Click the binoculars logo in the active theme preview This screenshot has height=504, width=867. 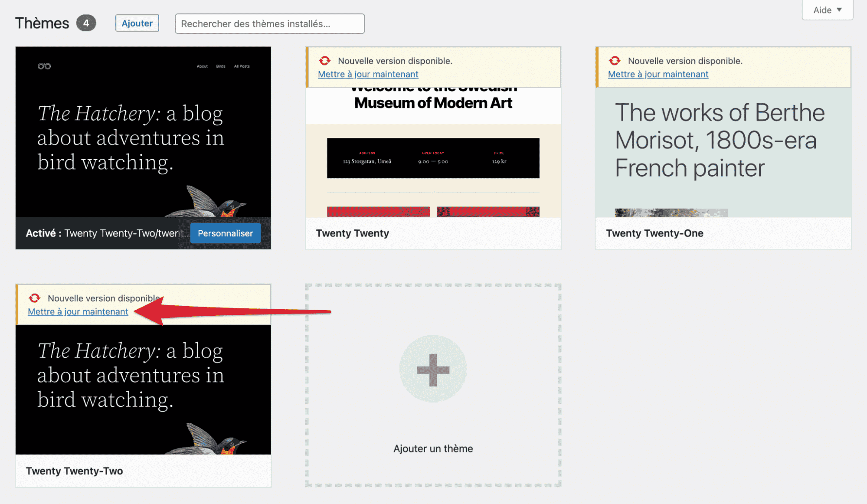click(44, 66)
